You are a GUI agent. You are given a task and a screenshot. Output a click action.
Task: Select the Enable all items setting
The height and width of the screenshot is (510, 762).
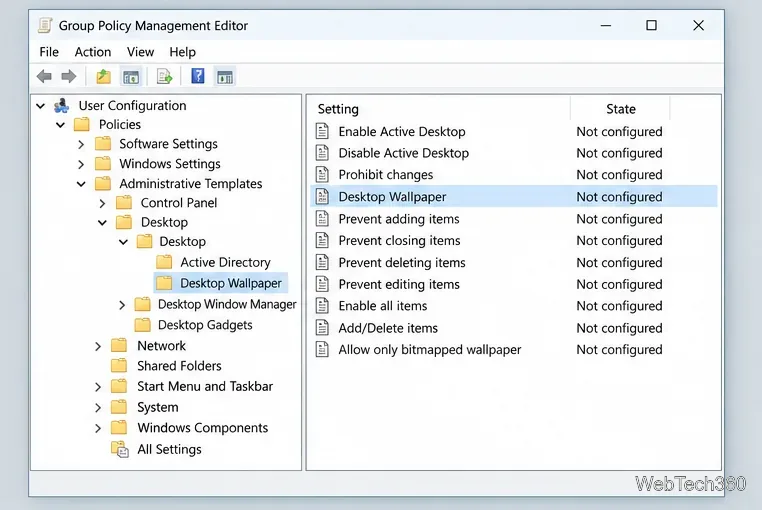pos(383,306)
